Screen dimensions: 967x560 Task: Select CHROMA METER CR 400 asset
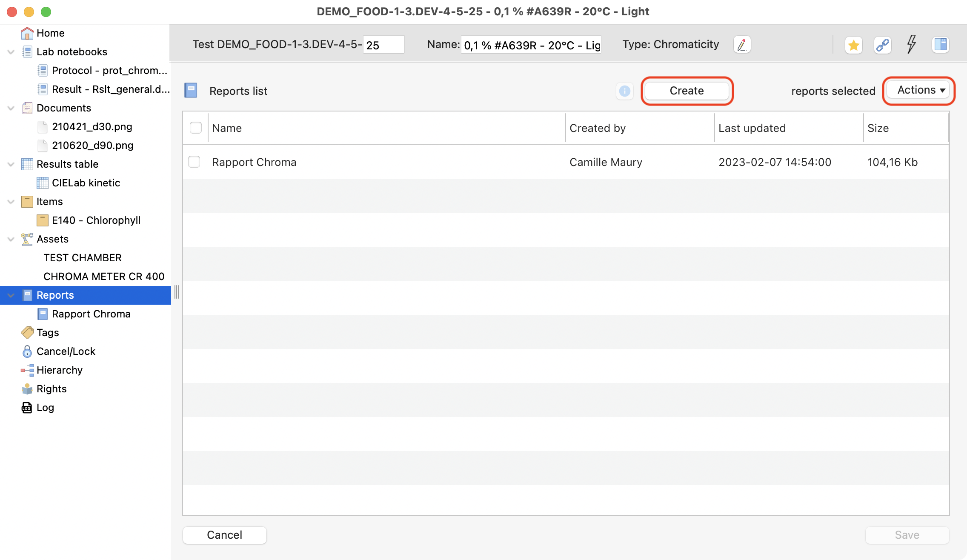coord(104,277)
